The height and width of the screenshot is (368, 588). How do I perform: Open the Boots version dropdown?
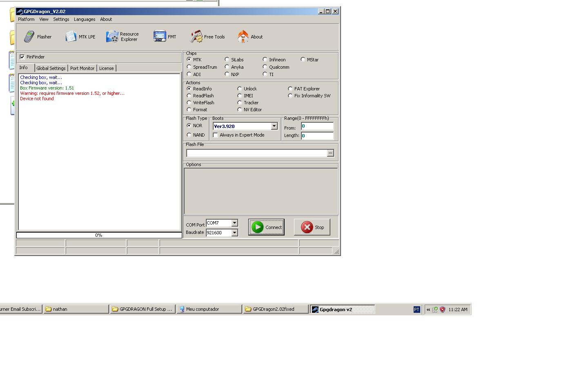(274, 126)
